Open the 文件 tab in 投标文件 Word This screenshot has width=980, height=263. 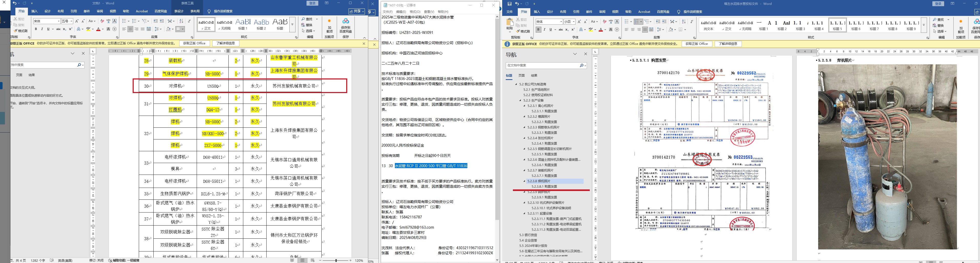point(510,12)
